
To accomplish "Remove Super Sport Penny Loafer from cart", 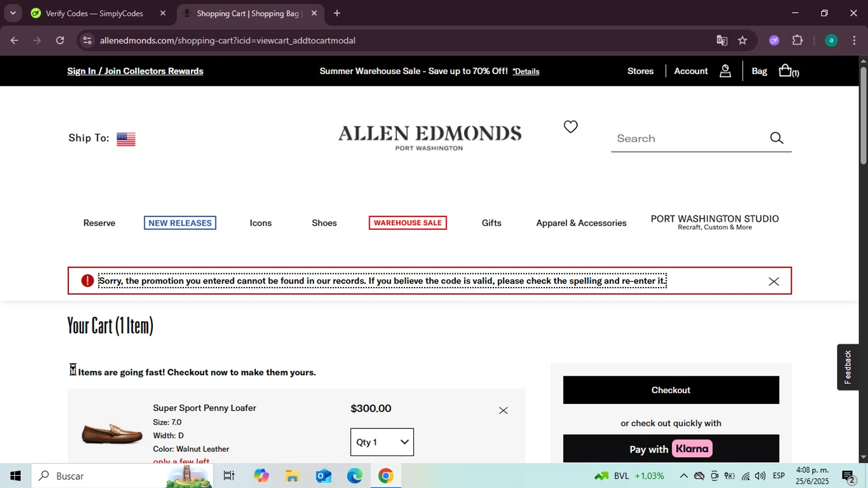I will (503, 410).
